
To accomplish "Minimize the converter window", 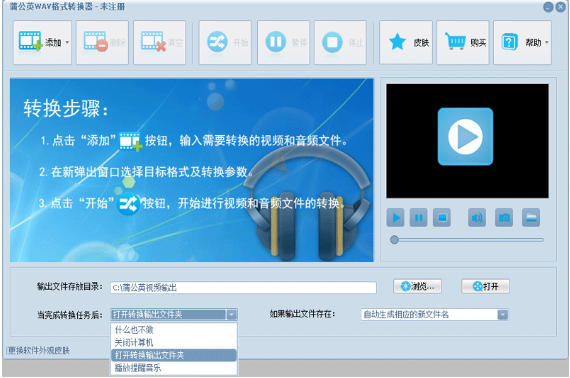I will [548, 7].
